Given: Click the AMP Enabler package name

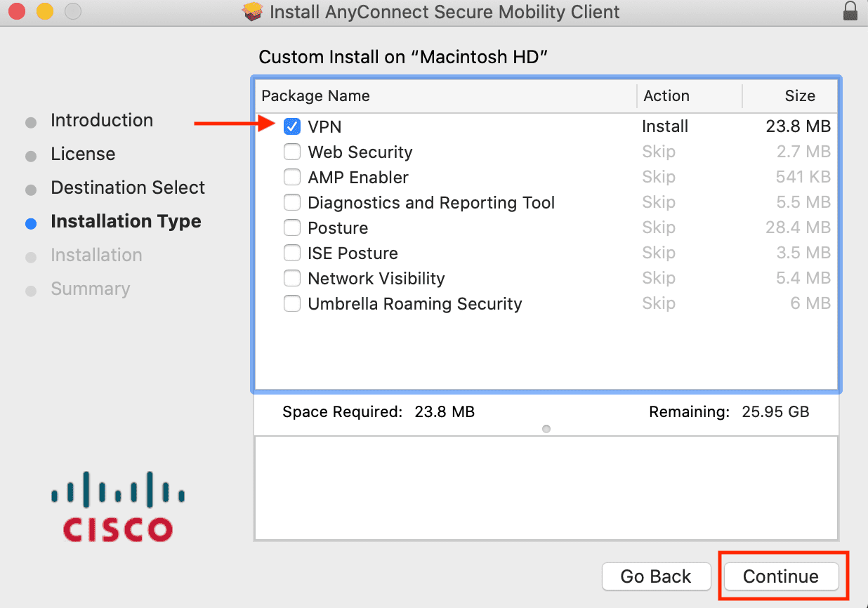Looking at the screenshot, I should 358,177.
